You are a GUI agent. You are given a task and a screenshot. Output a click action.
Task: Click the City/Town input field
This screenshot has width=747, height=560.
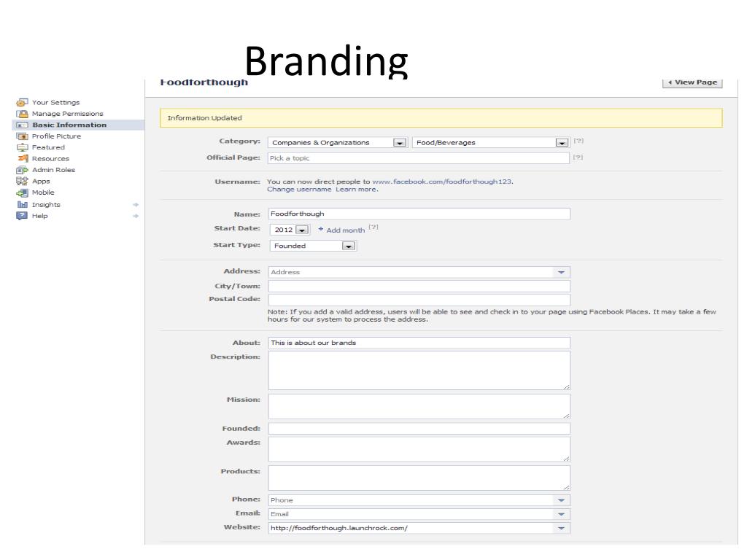(419, 286)
